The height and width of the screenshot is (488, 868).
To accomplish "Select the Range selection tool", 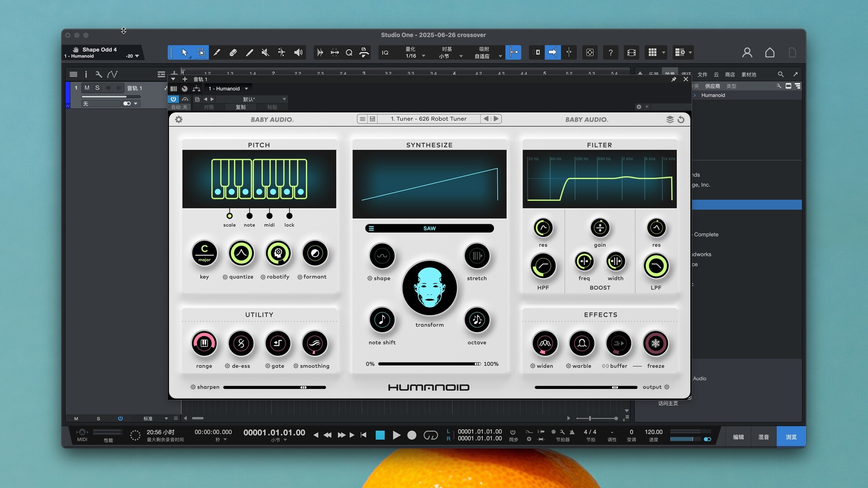I will coord(201,52).
